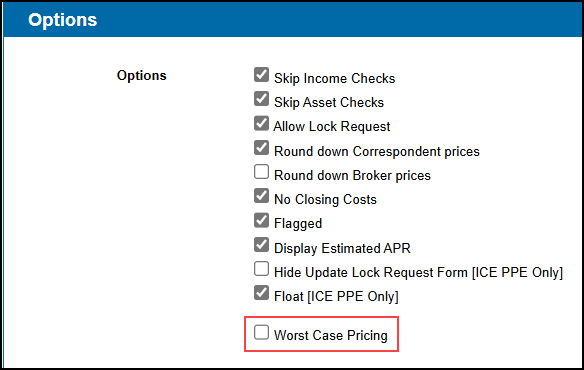The width and height of the screenshot is (584, 370).
Task: Uncheck the Skip Income Checks checkbox
Action: tap(261, 75)
